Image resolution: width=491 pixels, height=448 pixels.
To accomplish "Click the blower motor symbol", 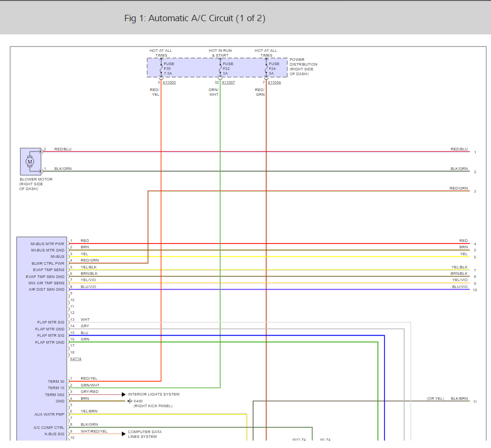I will click(30, 162).
